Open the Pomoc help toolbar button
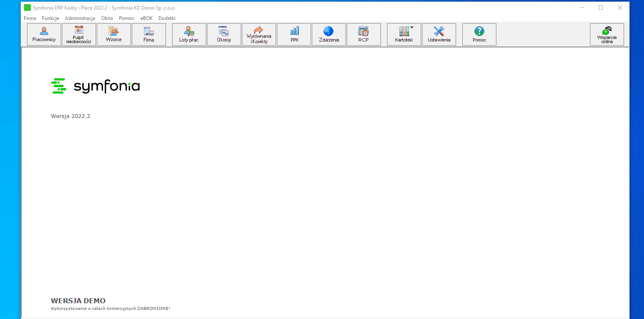644x319 pixels. point(479,34)
